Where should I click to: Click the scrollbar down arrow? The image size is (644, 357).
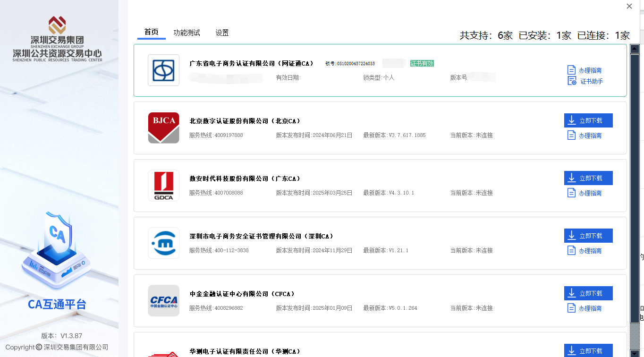pos(635,353)
